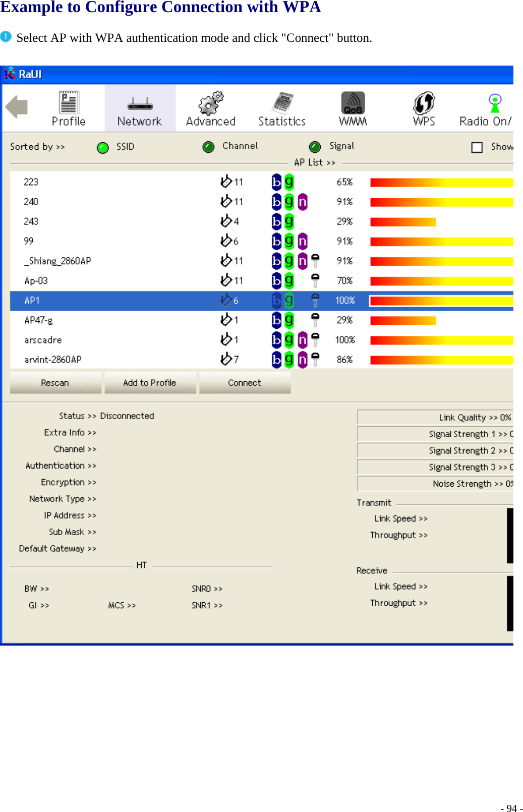523x812 pixels.
Task: Click the lock icon on _Shiang_2860AP row
Action: (x=315, y=261)
